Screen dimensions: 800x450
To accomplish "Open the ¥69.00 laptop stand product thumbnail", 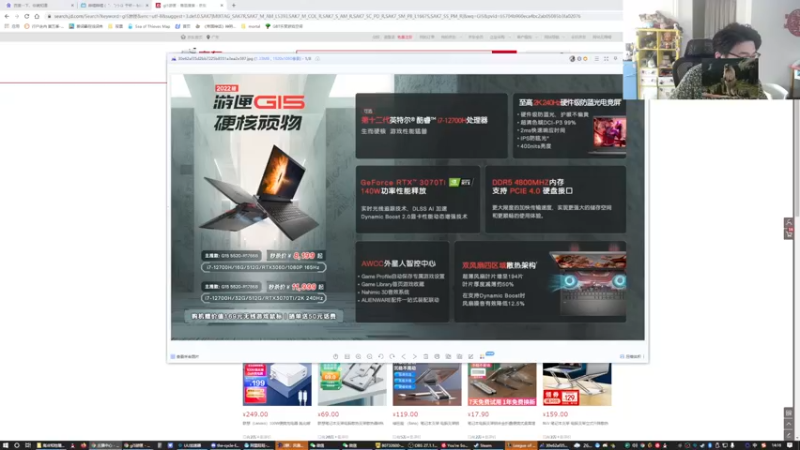I will click(x=352, y=385).
